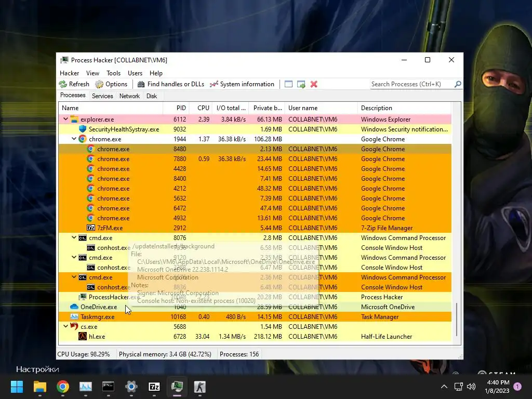
Task: Select the explorer.exe folder icon
Action: click(74, 119)
